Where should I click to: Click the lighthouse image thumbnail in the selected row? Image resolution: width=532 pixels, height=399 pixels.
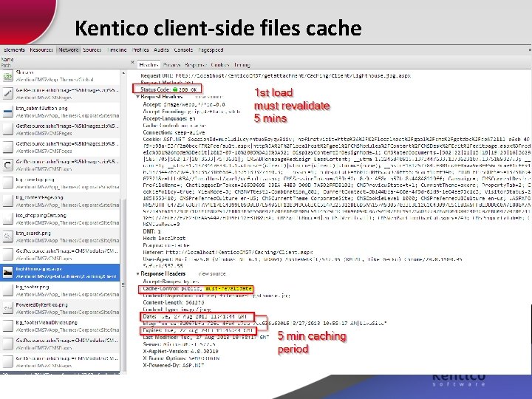pos(7,273)
